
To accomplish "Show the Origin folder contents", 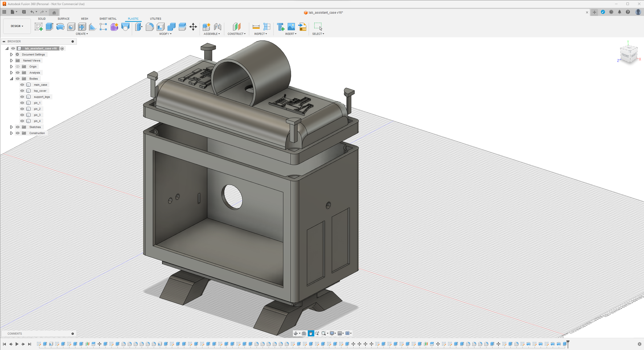I will 11,66.
